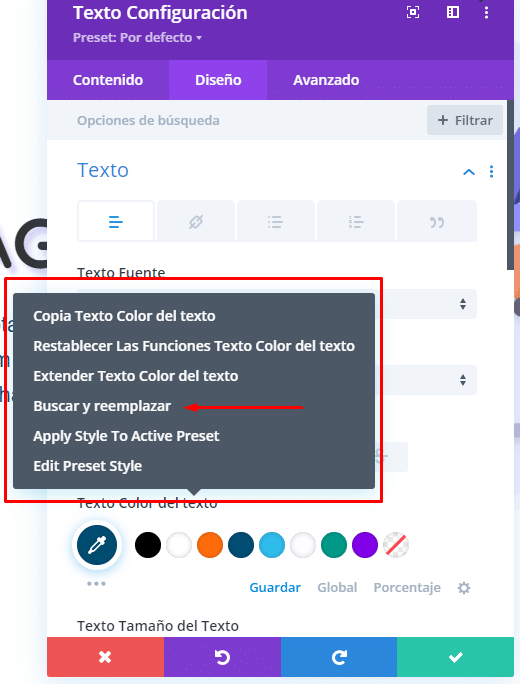The image size is (520, 684).
Task: Select the ordered list settings tab icon
Action: pos(356,222)
